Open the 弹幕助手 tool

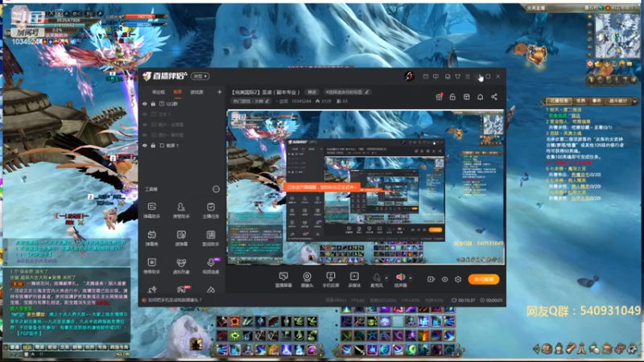151,210
